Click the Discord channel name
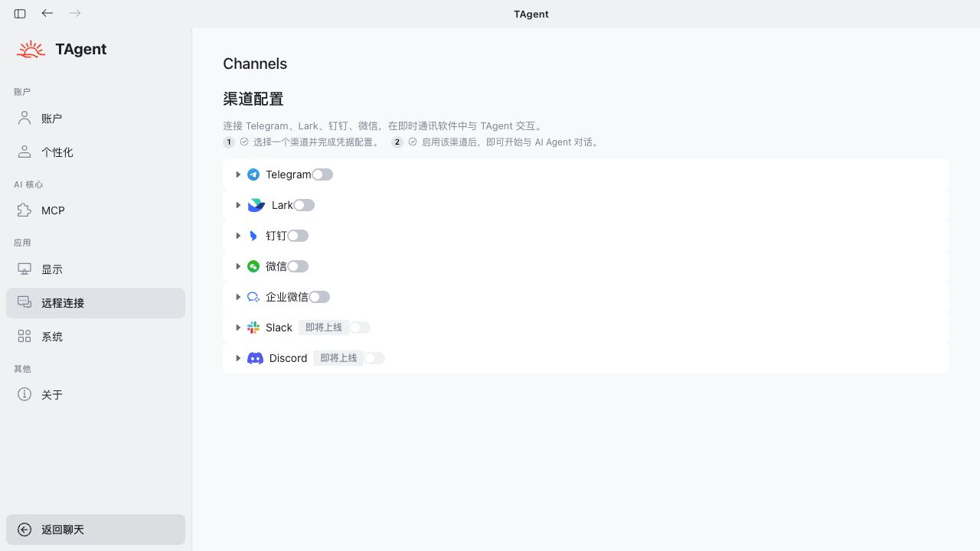980x551 pixels. click(288, 358)
